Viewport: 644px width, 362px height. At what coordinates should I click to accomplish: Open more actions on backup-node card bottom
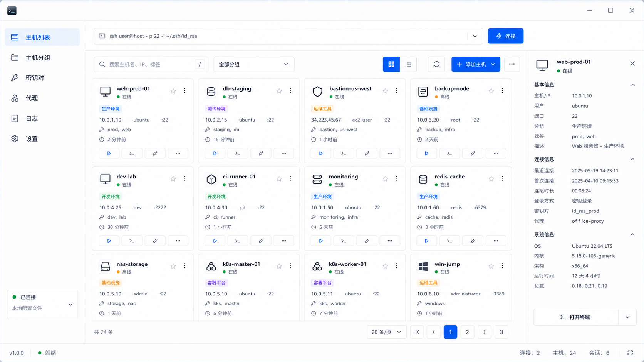tap(496, 153)
